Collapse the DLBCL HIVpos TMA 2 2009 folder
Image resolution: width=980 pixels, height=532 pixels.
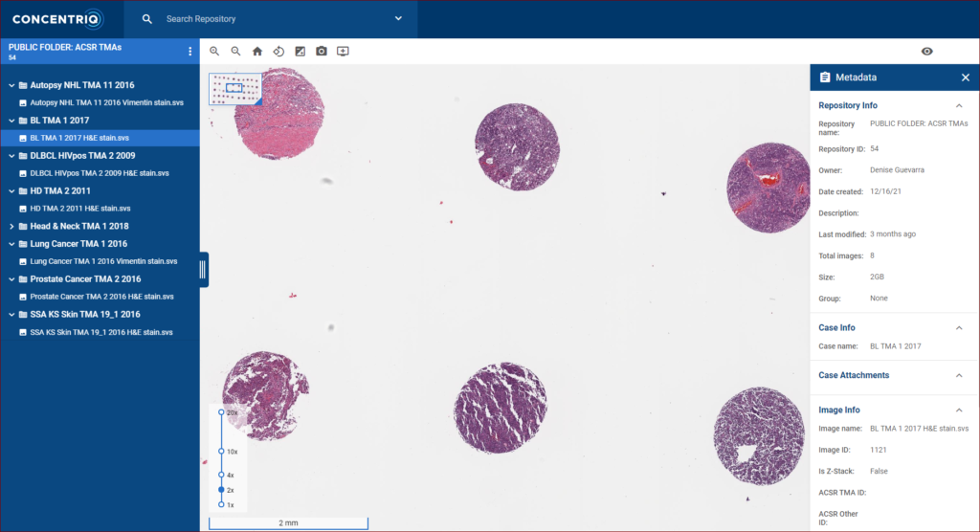coord(11,156)
